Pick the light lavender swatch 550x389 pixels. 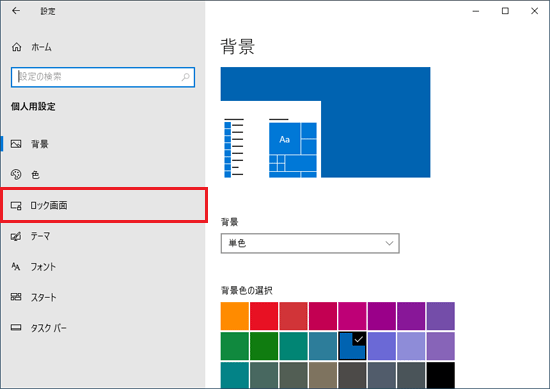(411, 346)
